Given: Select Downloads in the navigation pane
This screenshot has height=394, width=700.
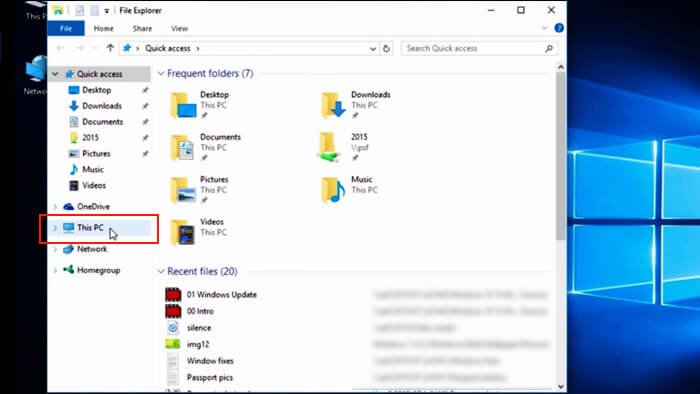Looking at the screenshot, I should click(102, 106).
